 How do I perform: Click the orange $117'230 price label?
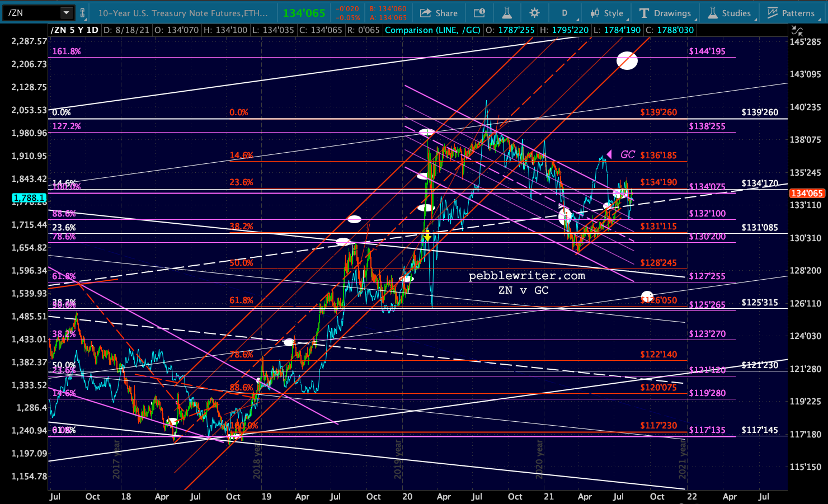pos(658,426)
